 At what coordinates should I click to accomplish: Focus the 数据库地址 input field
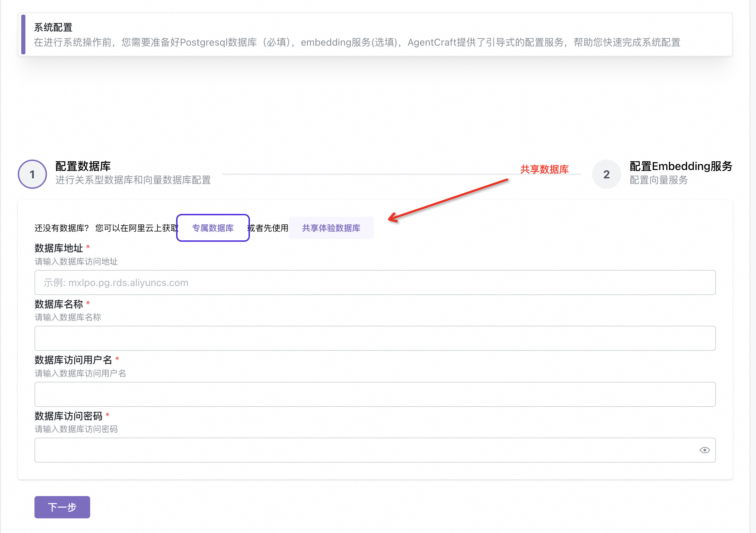(x=375, y=283)
